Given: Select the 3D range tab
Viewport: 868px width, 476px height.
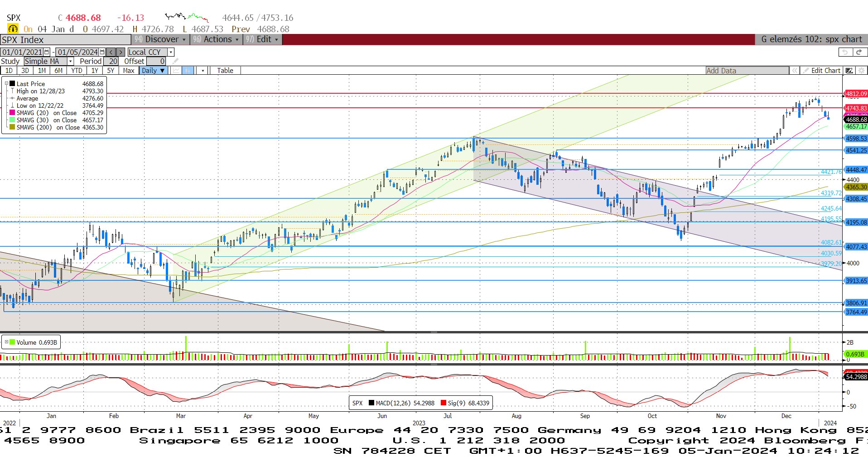Looking at the screenshot, I should click(25, 70).
